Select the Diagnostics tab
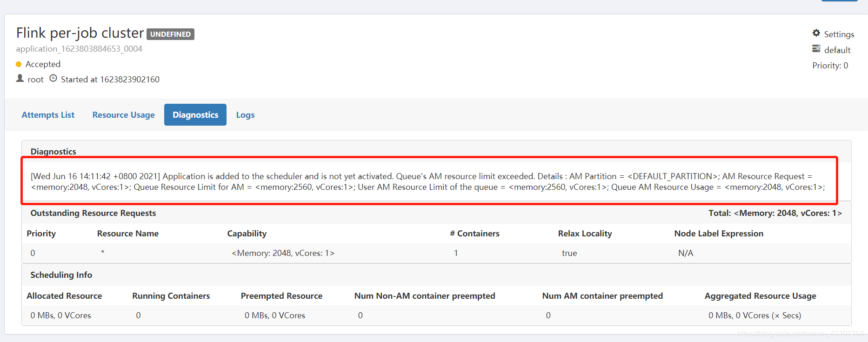This screenshot has width=868, height=342. (x=195, y=115)
